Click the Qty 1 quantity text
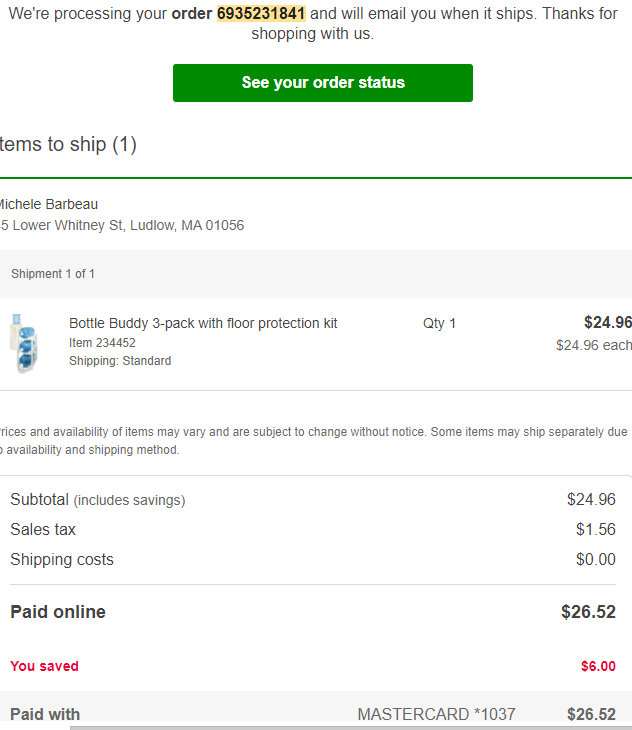 (x=439, y=323)
